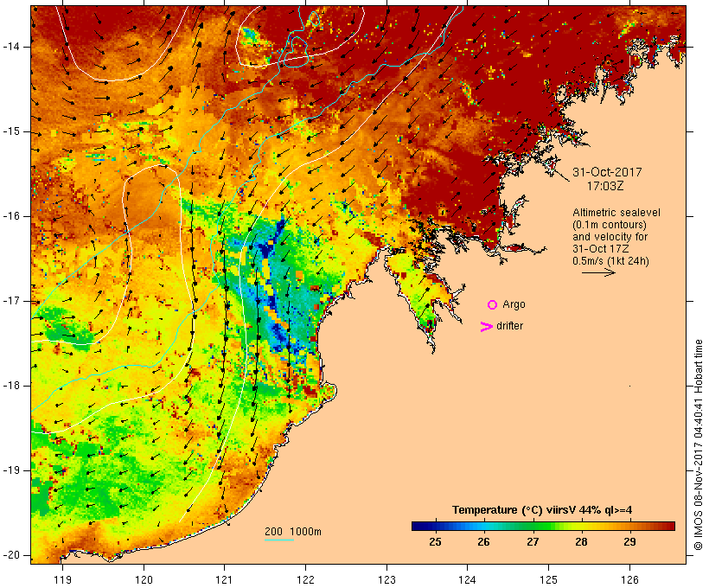This screenshot has width=709, height=588.
Task: Click the cyan 200 1000m isobath legend line
Action: click(x=279, y=540)
